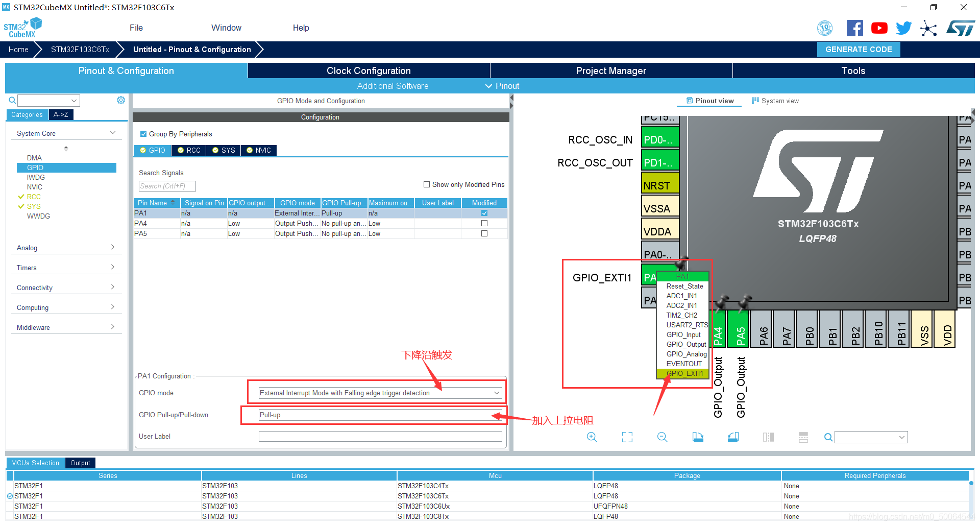Click the STM32CubeMX logo
This screenshot has width=980, height=526.
pos(22,28)
